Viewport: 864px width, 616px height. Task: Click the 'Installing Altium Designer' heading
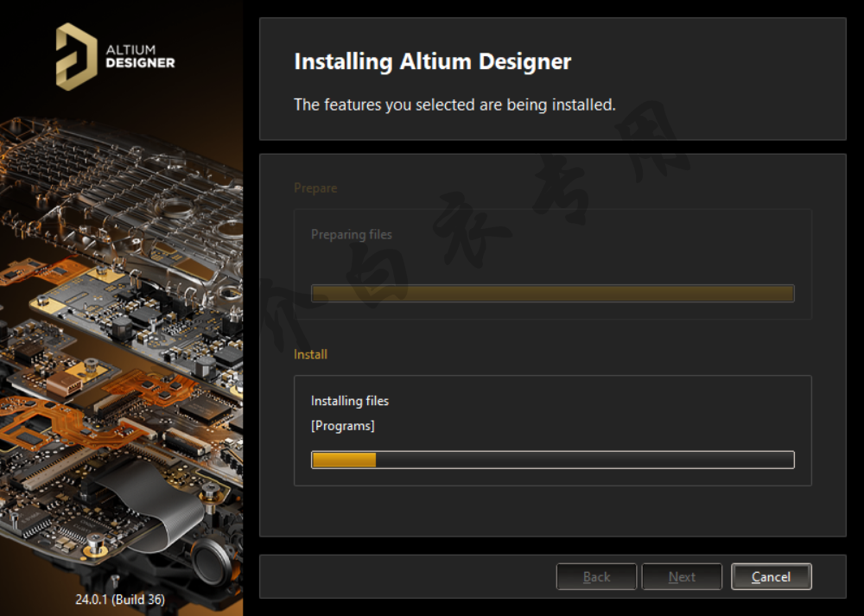[x=433, y=61]
